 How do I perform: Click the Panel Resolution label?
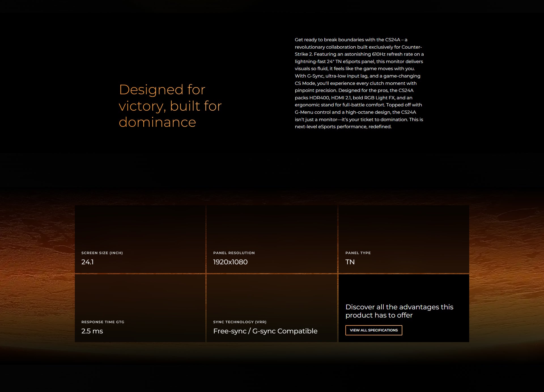[234, 253]
